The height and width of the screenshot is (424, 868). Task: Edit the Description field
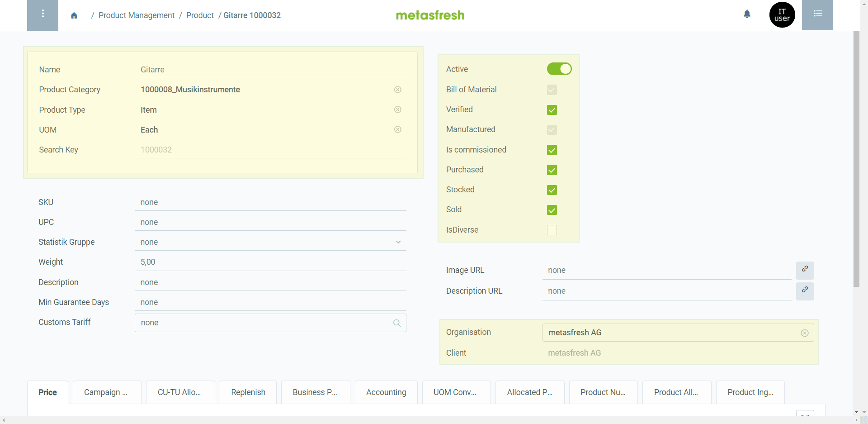pyautogui.click(x=270, y=282)
